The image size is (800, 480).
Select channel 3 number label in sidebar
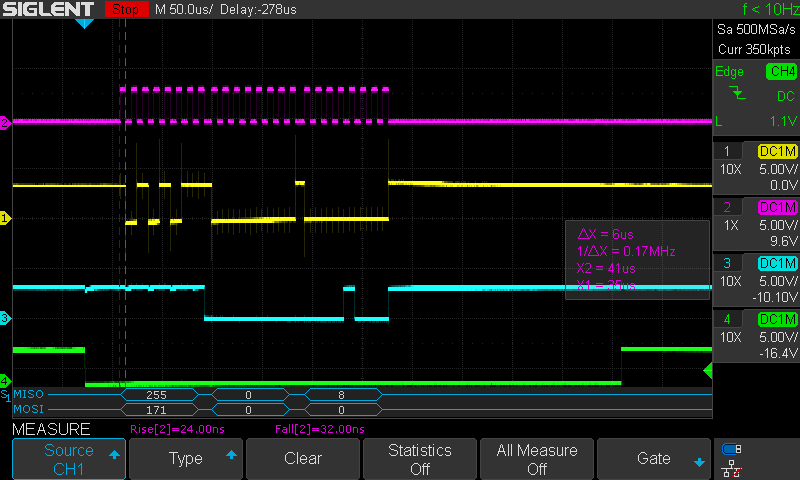click(727, 263)
